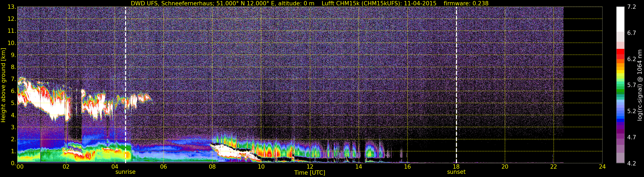Screen dimensions: 644x177
Task: Click colorbar tick label 4.7
Action: point(632,137)
